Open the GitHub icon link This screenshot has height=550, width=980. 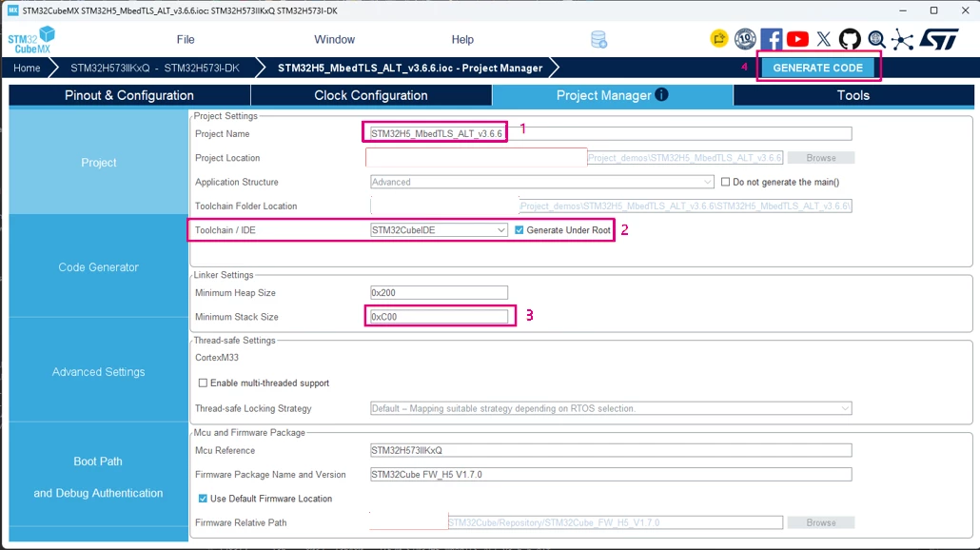(x=850, y=39)
